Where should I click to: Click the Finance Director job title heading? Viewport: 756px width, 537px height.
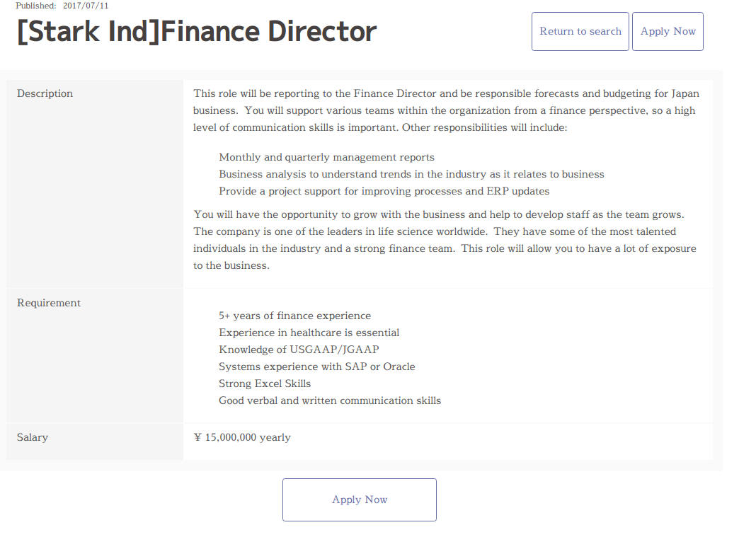(x=197, y=32)
